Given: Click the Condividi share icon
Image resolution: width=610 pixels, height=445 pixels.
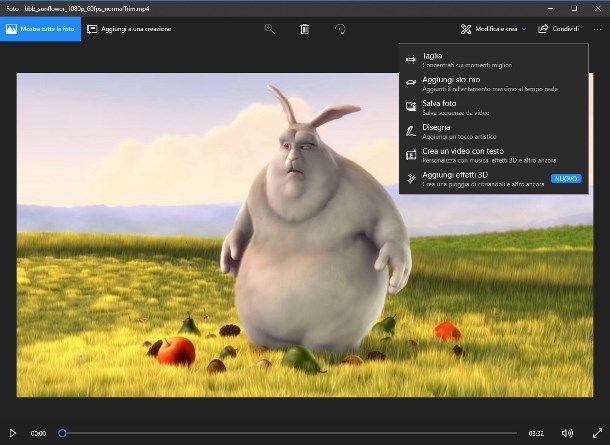Looking at the screenshot, I should [x=543, y=29].
